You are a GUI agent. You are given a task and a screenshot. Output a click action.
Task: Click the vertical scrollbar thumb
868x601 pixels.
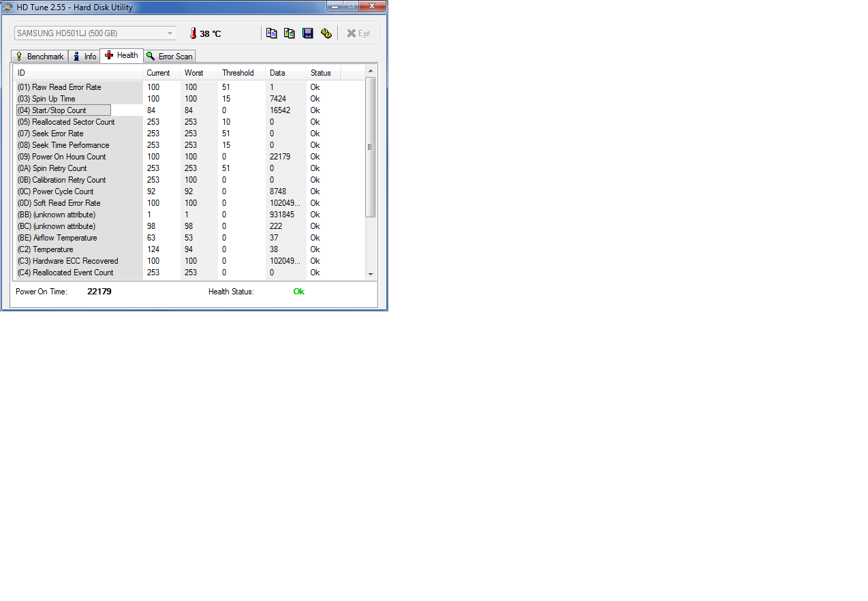click(x=371, y=147)
